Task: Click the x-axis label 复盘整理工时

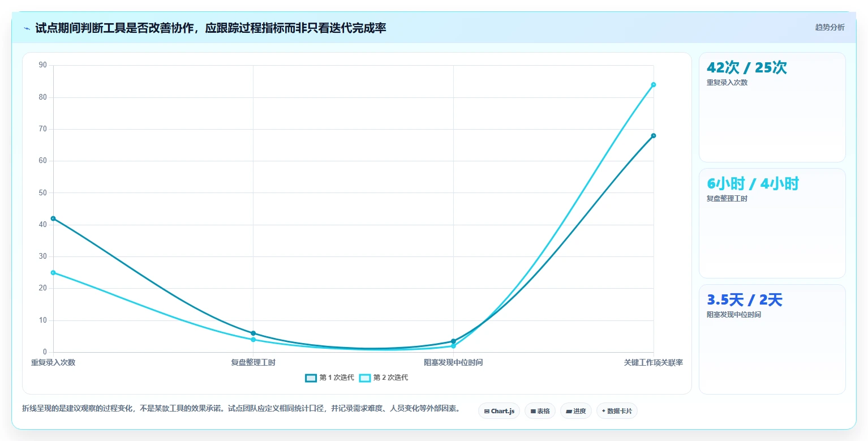Action: click(253, 362)
